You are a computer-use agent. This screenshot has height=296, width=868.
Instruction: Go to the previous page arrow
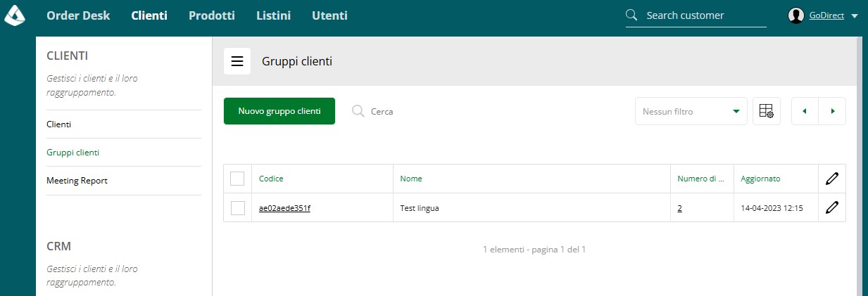[x=805, y=111]
